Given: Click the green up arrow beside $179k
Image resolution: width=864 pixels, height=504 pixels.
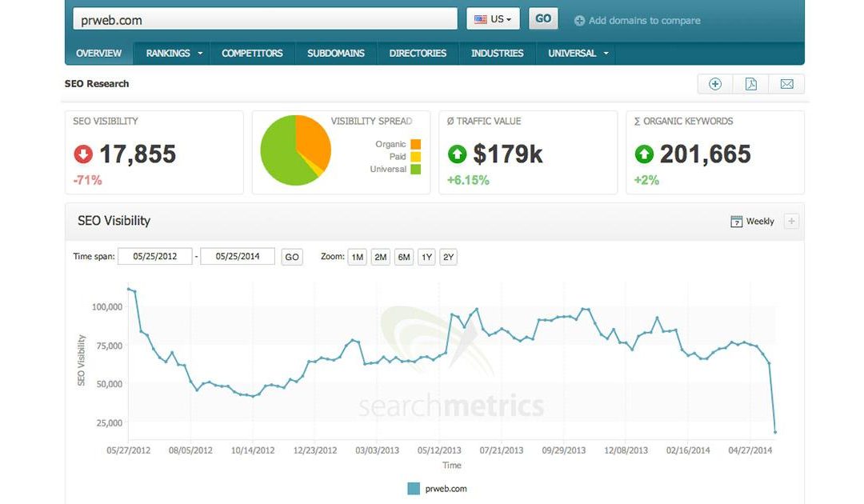Looking at the screenshot, I should (458, 154).
